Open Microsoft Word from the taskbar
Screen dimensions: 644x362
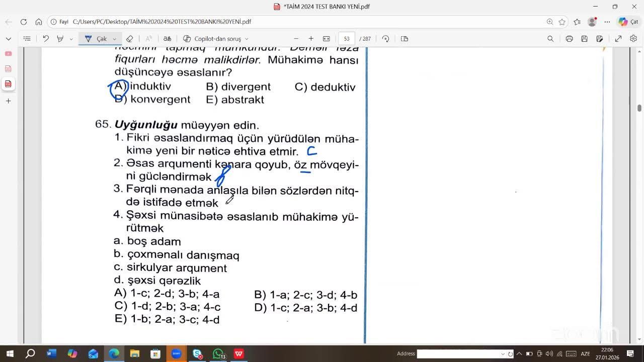pyautogui.click(x=51, y=353)
